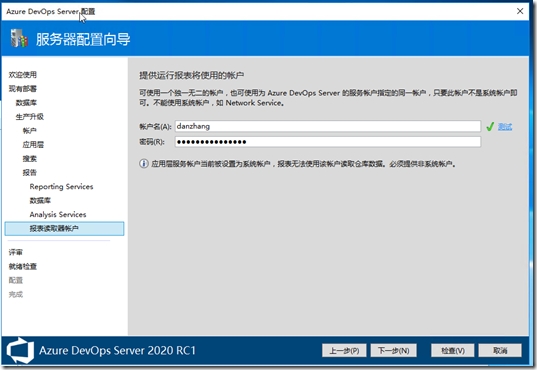
Task: Select 报表读取器帐户 highlighted sidebar item
Action: click(64, 229)
